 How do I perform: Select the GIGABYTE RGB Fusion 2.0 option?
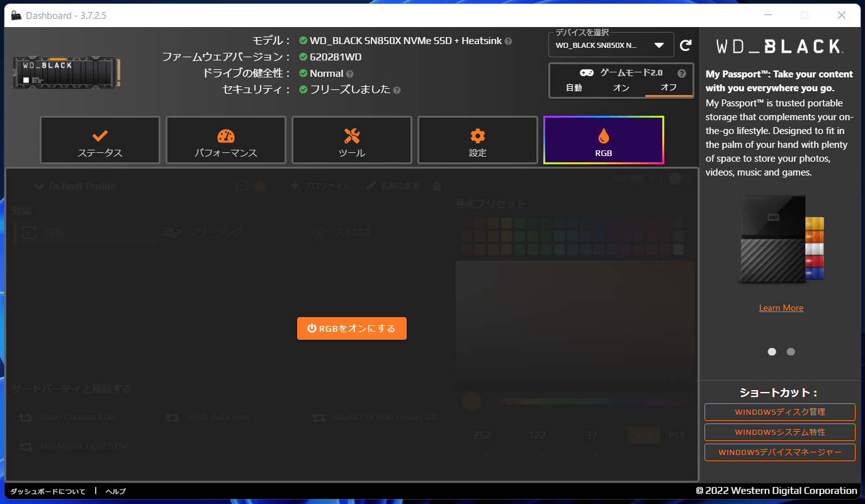(375, 417)
